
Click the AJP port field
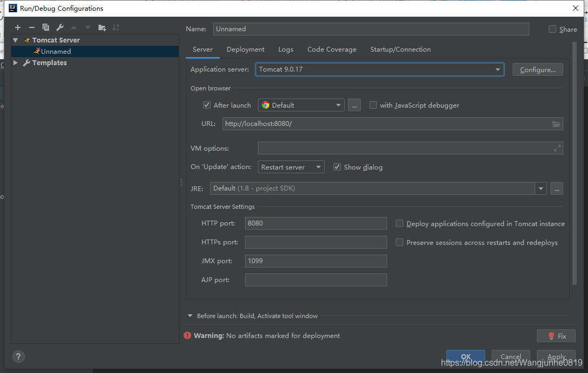coord(316,280)
